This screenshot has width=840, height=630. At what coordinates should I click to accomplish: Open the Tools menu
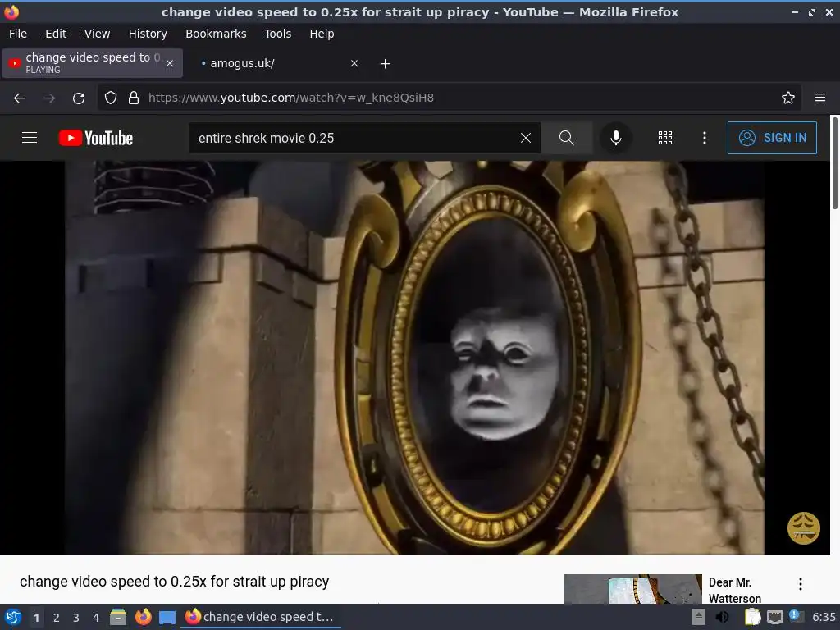tap(277, 34)
